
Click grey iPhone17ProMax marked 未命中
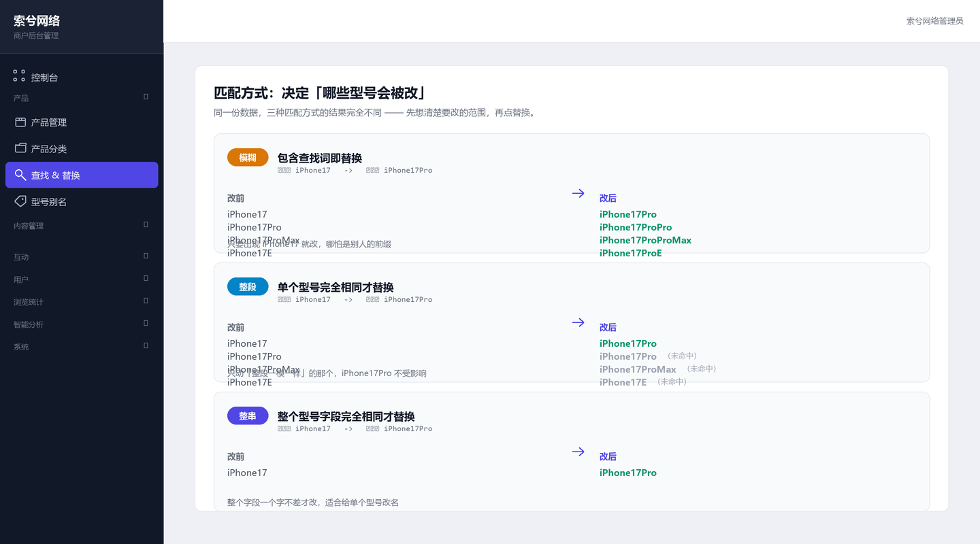coord(638,369)
